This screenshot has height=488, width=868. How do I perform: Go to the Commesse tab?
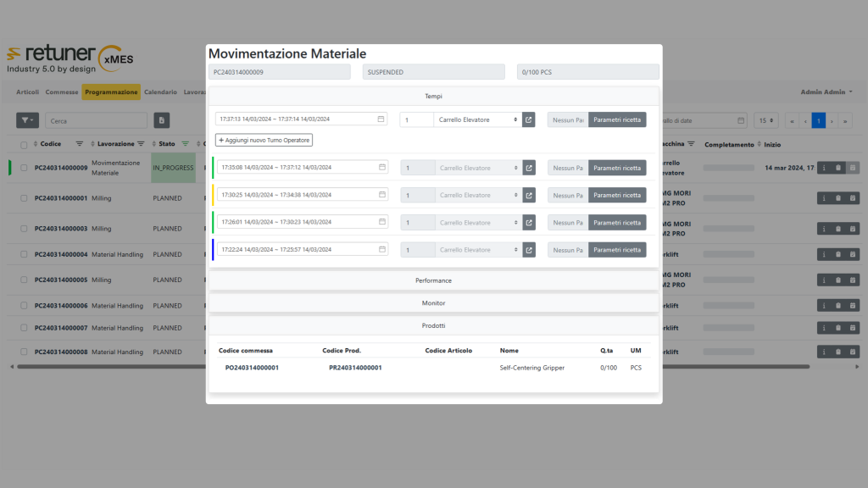tap(61, 91)
